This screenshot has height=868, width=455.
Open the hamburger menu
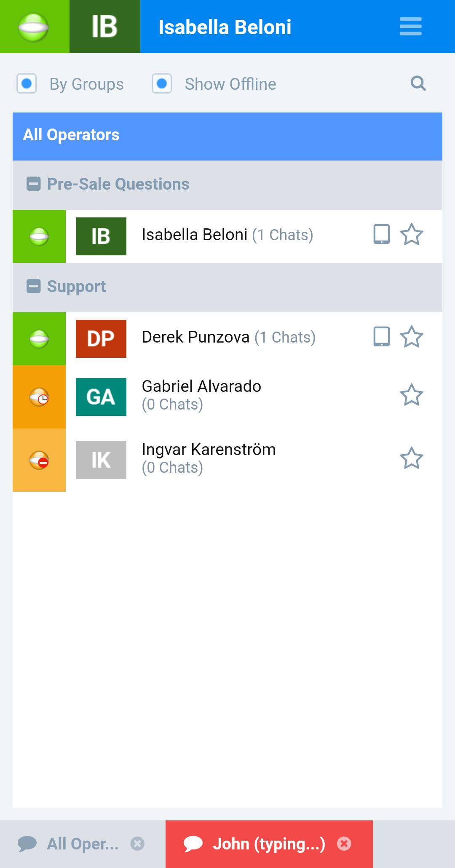[410, 27]
